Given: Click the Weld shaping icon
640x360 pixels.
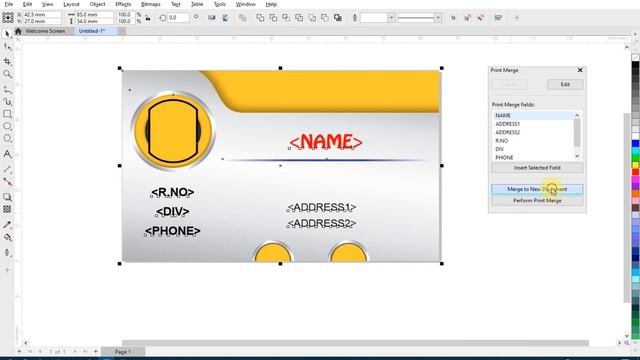Looking at the screenshot, I should [260, 18].
